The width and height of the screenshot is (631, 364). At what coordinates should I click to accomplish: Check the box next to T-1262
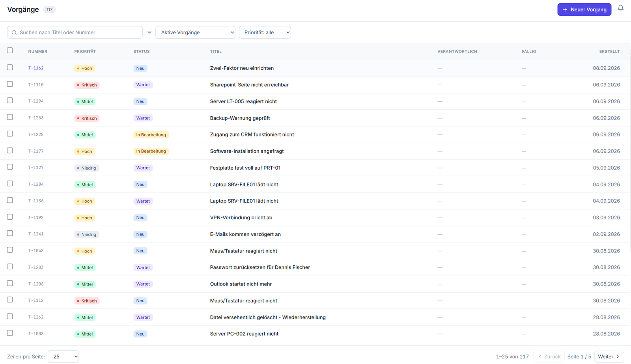(10, 316)
